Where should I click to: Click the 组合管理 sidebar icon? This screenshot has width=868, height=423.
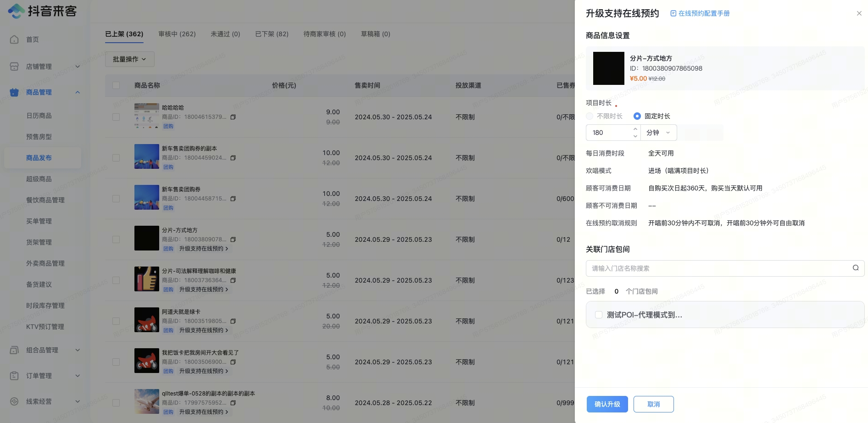pos(14,350)
